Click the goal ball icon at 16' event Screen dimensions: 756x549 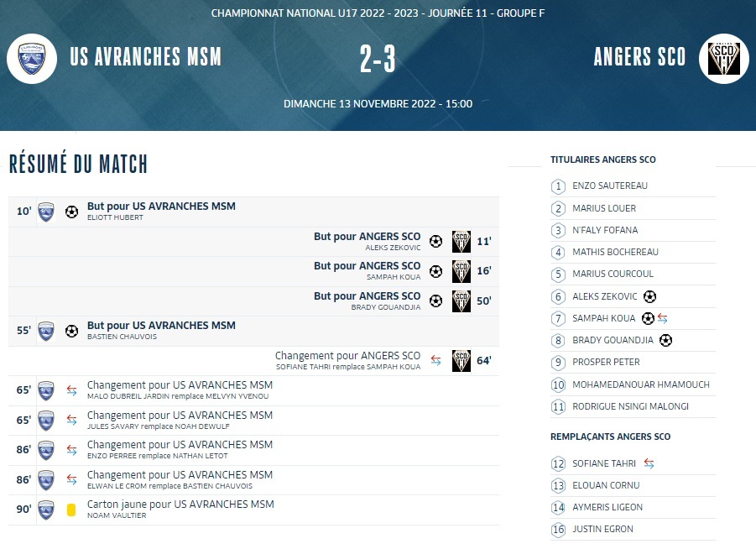click(435, 271)
